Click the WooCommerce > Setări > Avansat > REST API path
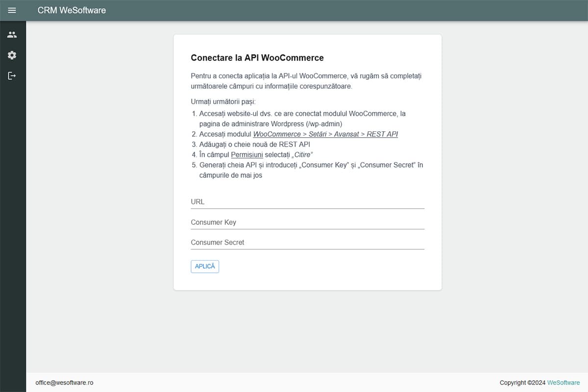The width and height of the screenshot is (588, 392). coord(325,134)
